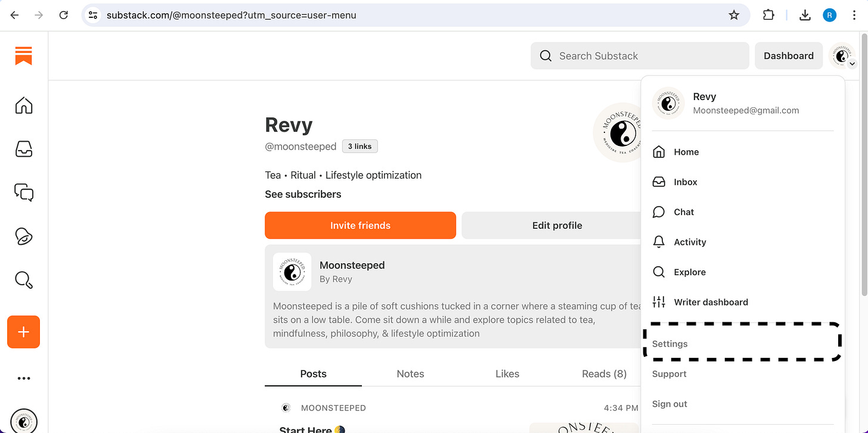Open browser downloads icon
The height and width of the screenshot is (433, 868).
(x=805, y=15)
